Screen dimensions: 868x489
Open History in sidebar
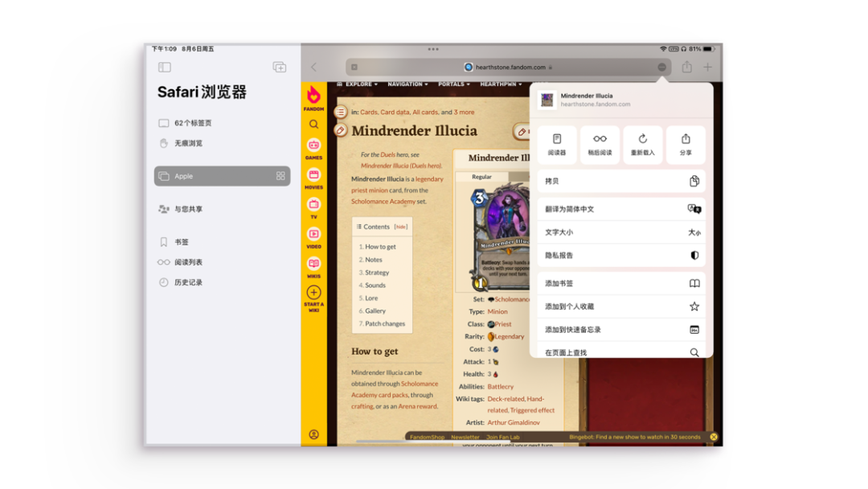click(x=222, y=282)
